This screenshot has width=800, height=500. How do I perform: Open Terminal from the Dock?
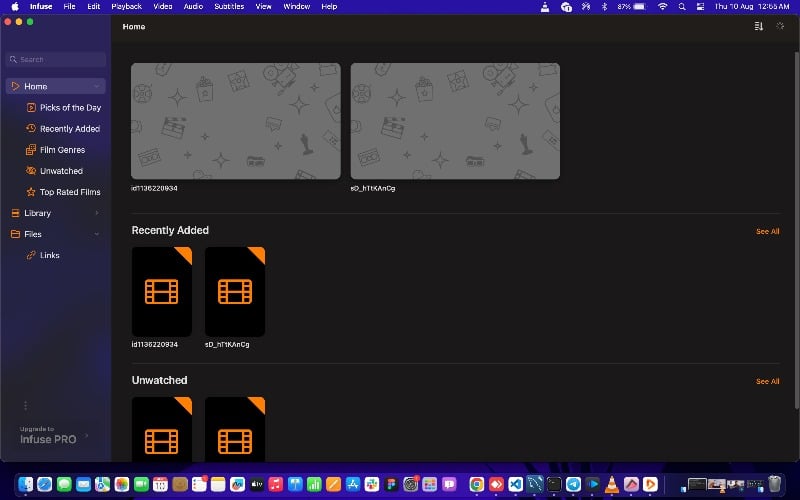tap(554, 484)
